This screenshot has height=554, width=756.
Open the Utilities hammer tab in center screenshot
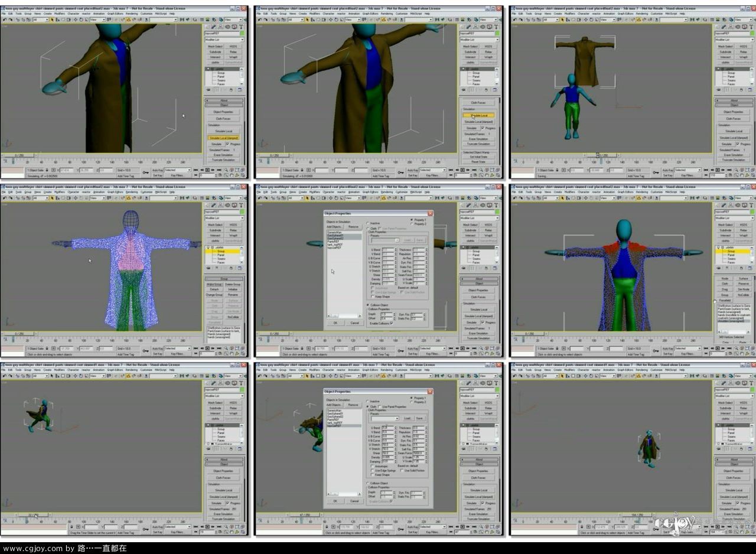497,205
